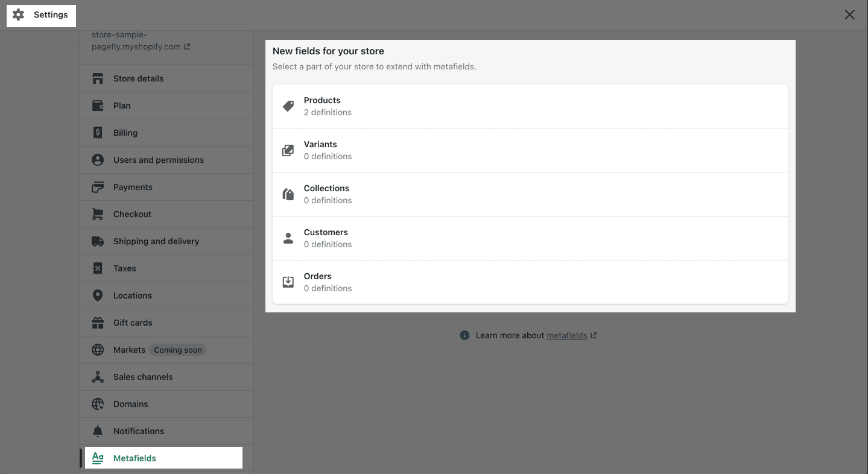The width and height of the screenshot is (868, 474).
Task: Click the 0 definitions text under Orders
Action: [x=328, y=288]
